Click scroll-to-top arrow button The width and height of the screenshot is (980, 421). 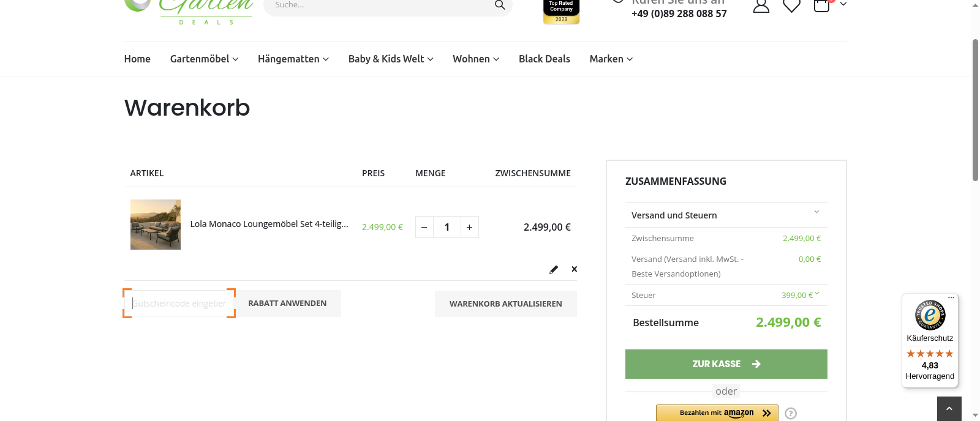point(949,409)
